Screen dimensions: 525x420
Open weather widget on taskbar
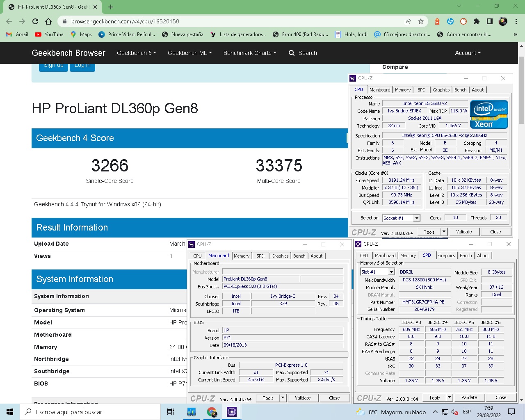coord(391,412)
